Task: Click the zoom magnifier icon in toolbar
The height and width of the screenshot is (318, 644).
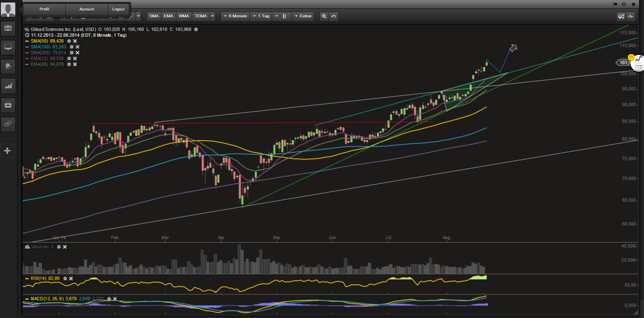Action: click(x=324, y=16)
